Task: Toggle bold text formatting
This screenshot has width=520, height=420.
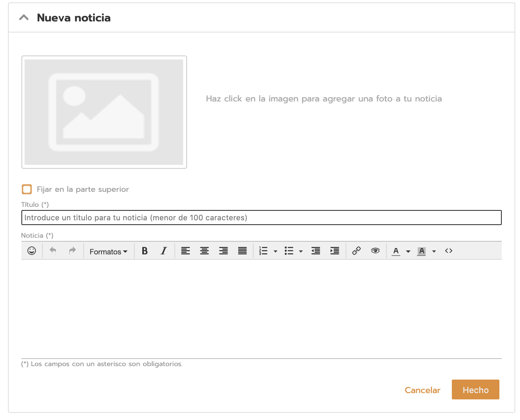Action: click(x=145, y=251)
